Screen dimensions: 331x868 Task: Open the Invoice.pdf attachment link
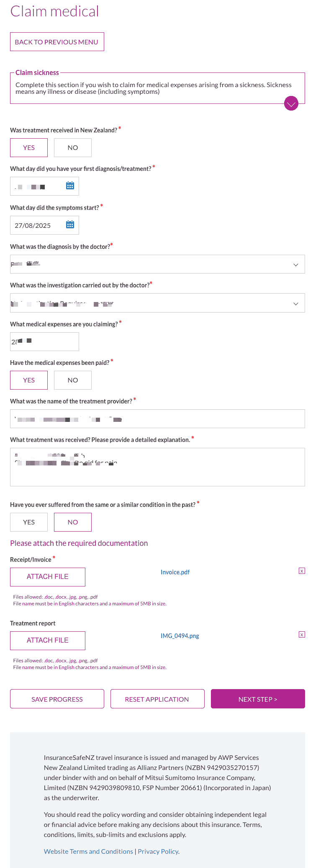pos(175,571)
